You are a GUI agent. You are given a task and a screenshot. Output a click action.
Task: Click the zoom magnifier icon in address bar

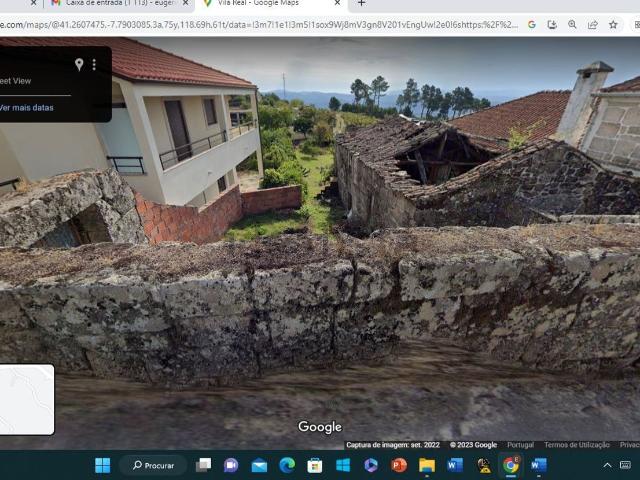point(573,24)
